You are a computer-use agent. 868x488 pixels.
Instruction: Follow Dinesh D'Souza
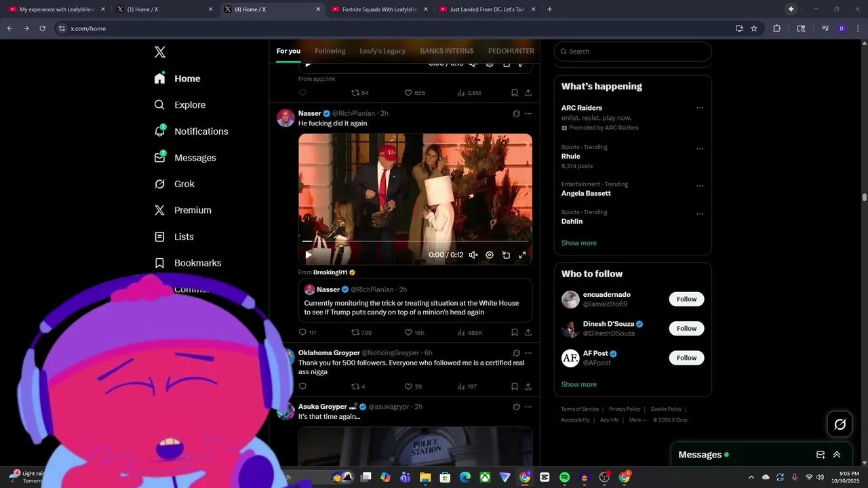pyautogui.click(x=686, y=329)
